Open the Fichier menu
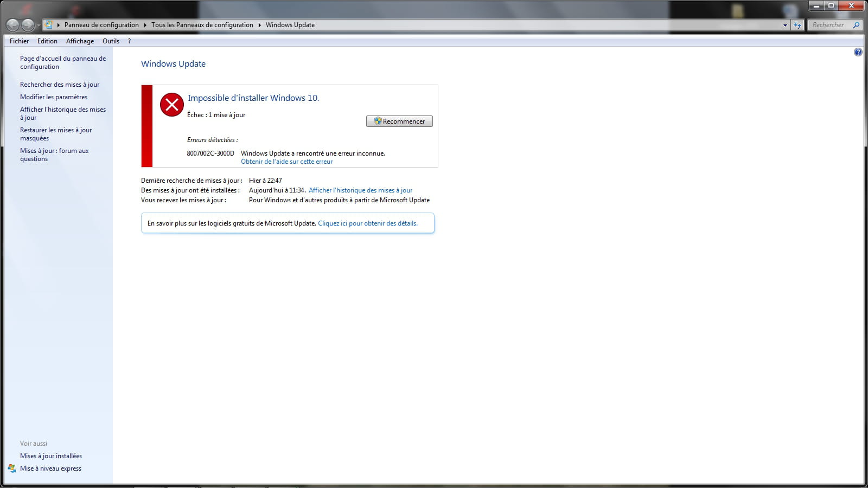 pos(20,41)
